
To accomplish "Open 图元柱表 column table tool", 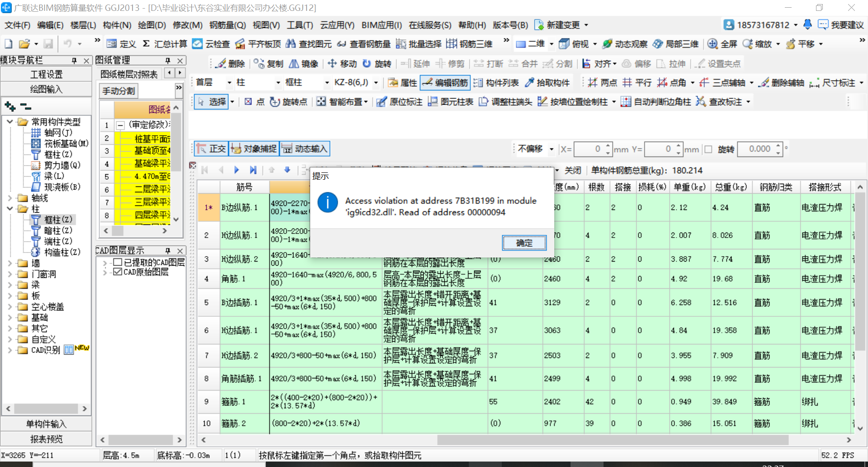I will 450,102.
